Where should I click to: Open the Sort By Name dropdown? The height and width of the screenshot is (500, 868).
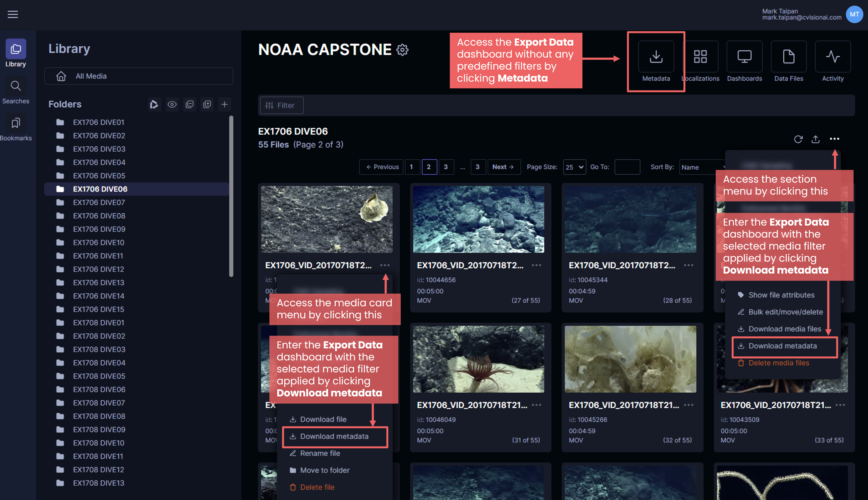pyautogui.click(x=702, y=167)
